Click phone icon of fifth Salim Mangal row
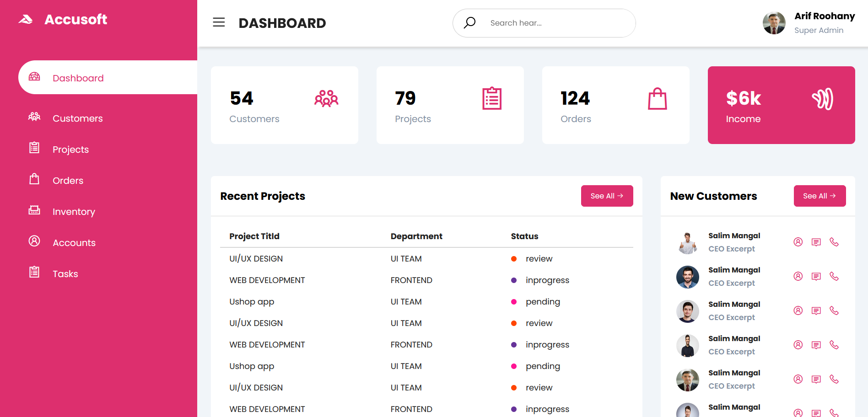Image resolution: width=868 pixels, height=417 pixels. point(834,379)
